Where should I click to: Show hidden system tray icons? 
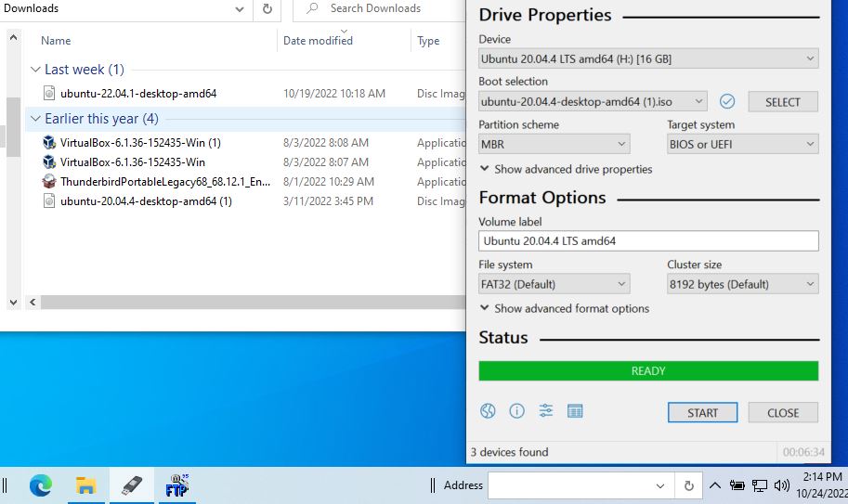pos(715,485)
